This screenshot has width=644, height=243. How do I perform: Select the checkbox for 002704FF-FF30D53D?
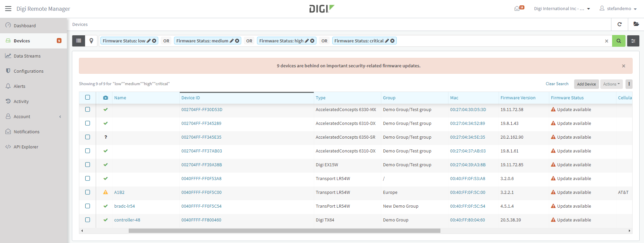point(88,109)
